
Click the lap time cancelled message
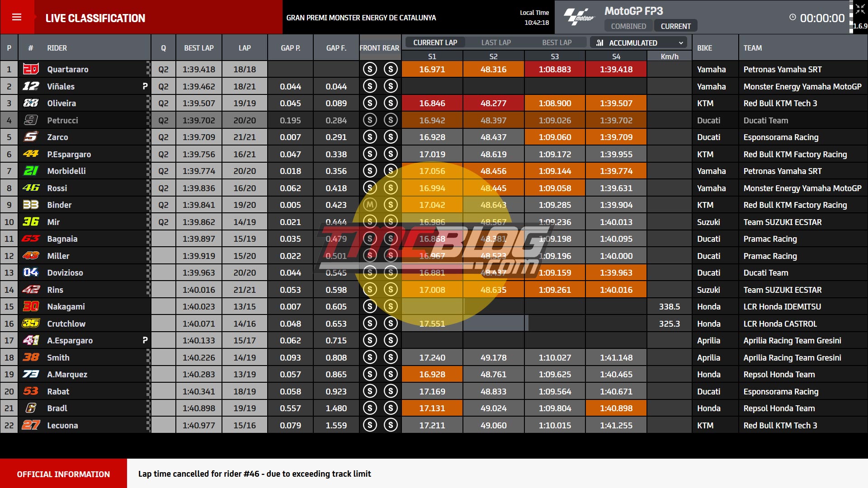coord(255,474)
